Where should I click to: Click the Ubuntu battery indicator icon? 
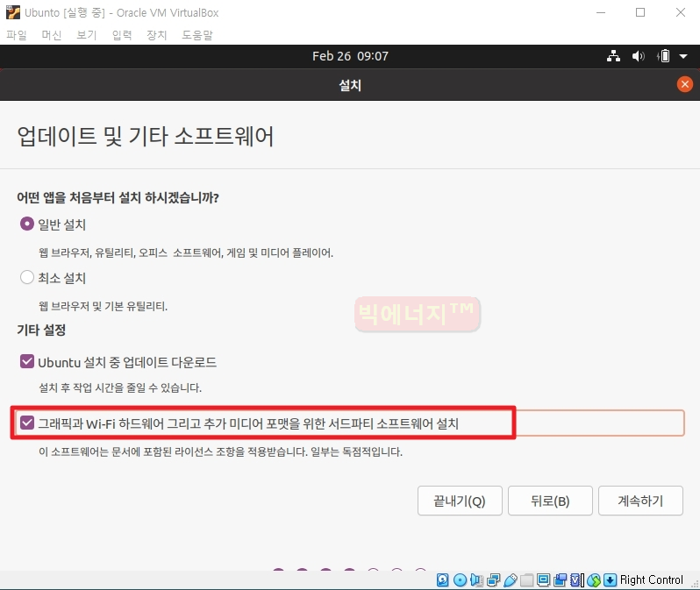[664, 56]
